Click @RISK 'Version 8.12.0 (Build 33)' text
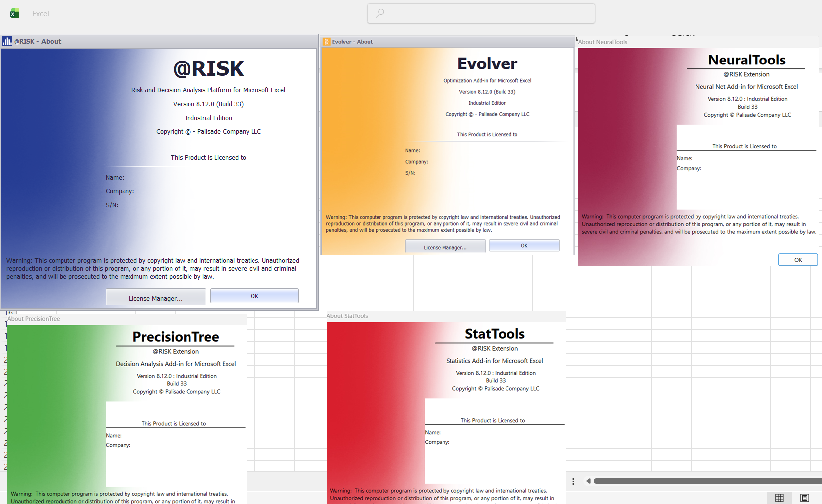 tap(208, 104)
